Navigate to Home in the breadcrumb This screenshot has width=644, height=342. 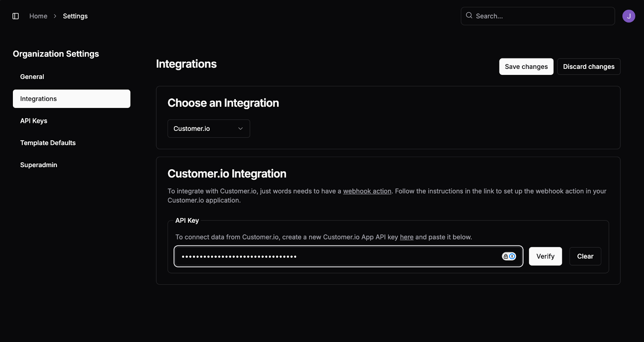(38, 16)
